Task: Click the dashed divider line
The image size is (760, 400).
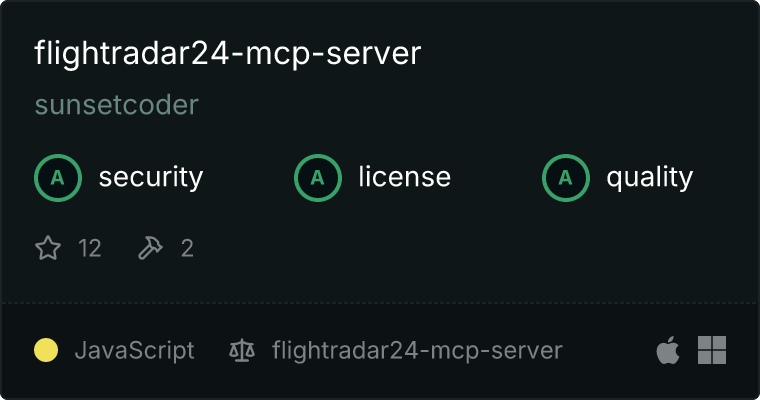Action: point(380,303)
